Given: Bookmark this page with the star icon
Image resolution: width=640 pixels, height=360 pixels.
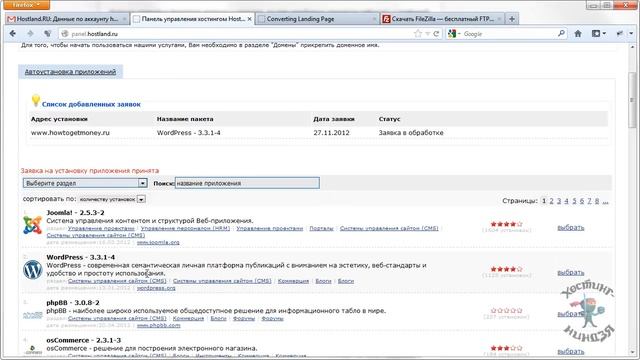Looking at the screenshot, I should point(418,34).
